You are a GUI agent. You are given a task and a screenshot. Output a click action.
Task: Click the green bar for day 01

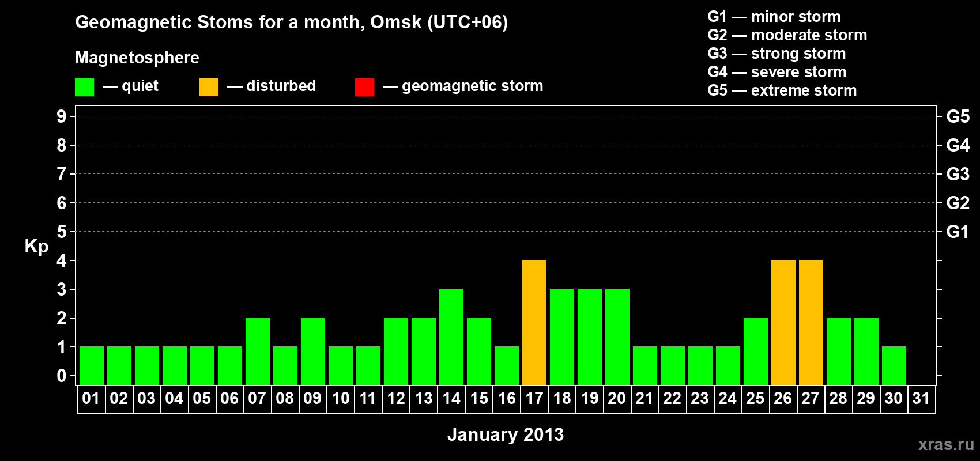pos(92,365)
